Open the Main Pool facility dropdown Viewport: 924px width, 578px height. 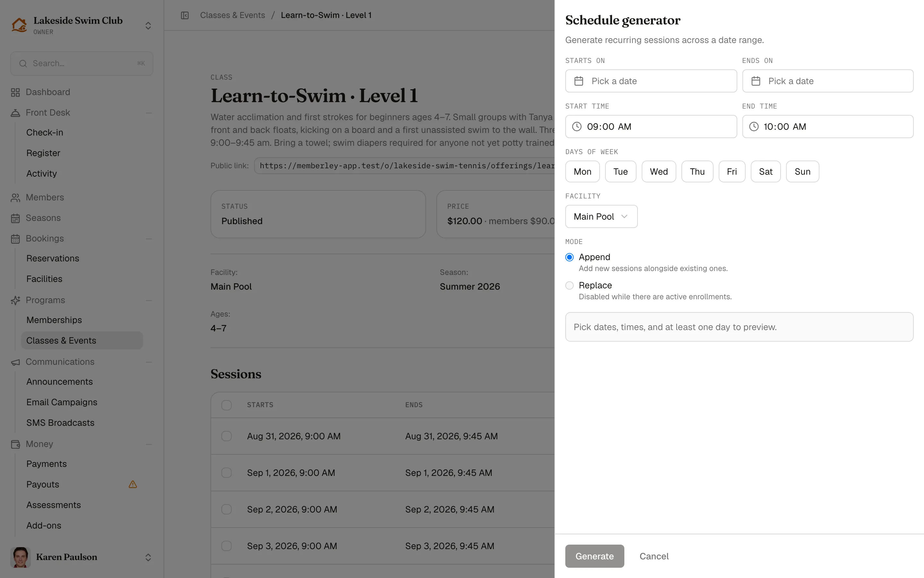(601, 216)
